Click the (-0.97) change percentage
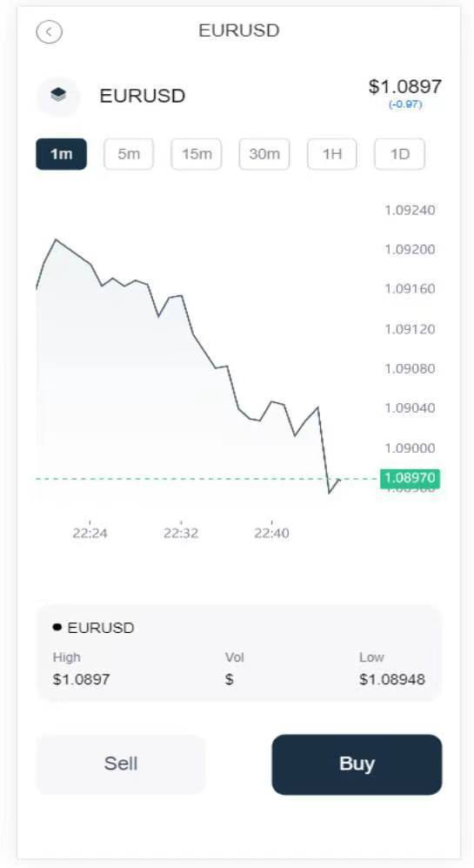The image size is (474, 868). (405, 104)
